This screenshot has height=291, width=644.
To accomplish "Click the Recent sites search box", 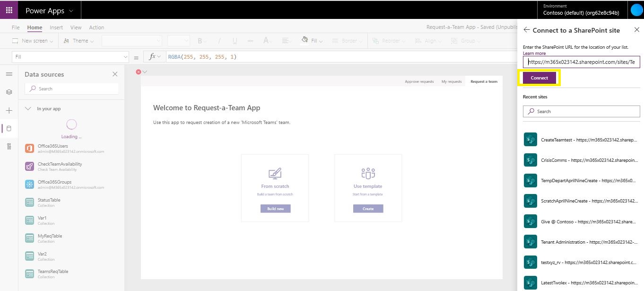I will pyautogui.click(x=581, y=111).
